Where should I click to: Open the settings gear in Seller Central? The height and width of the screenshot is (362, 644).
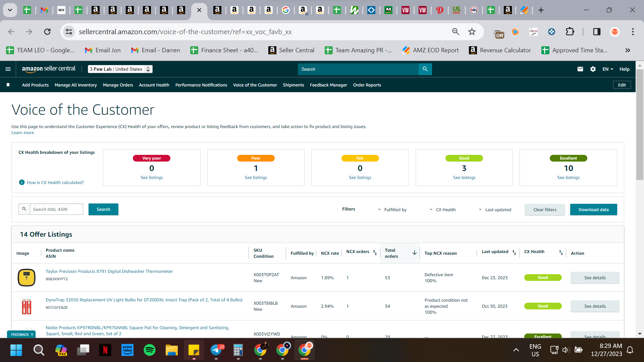pos(593,69)
